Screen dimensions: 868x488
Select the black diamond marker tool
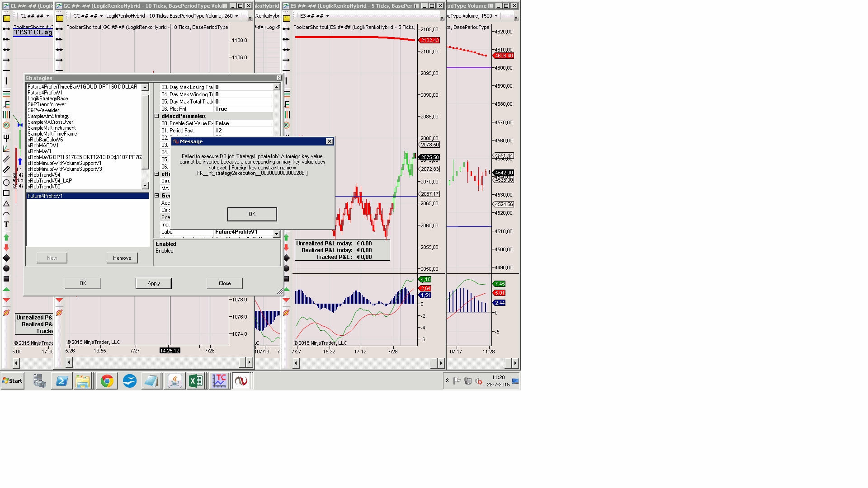[x=6, y=258]
